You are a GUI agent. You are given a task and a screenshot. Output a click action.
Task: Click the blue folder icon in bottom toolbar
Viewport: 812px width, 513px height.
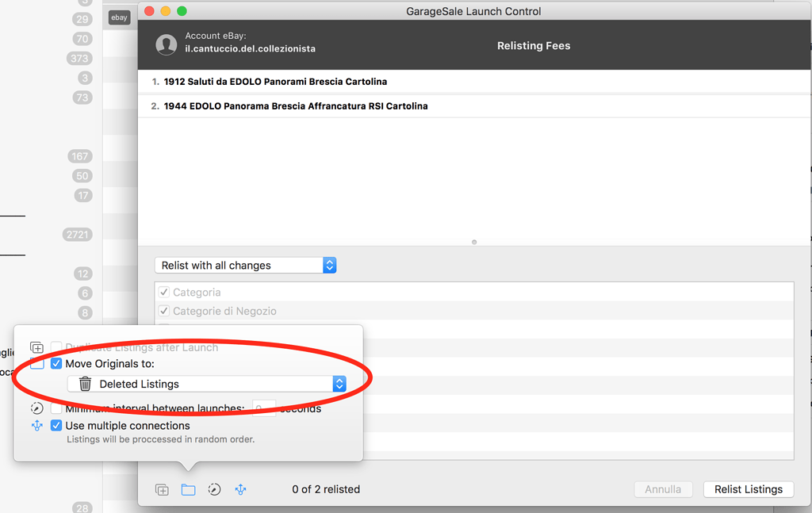click(x=189, y=489)
